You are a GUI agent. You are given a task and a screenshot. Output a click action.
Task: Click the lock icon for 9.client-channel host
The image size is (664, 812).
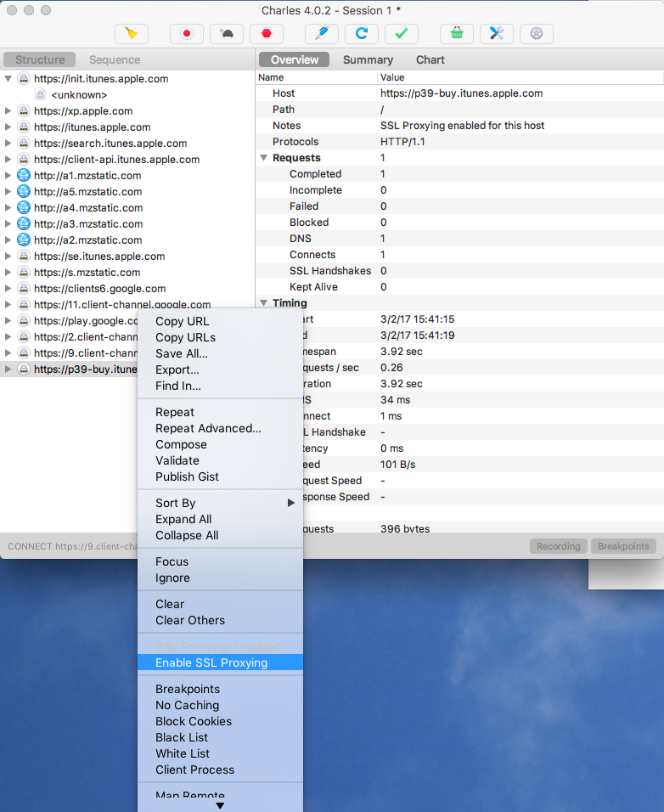24,352
